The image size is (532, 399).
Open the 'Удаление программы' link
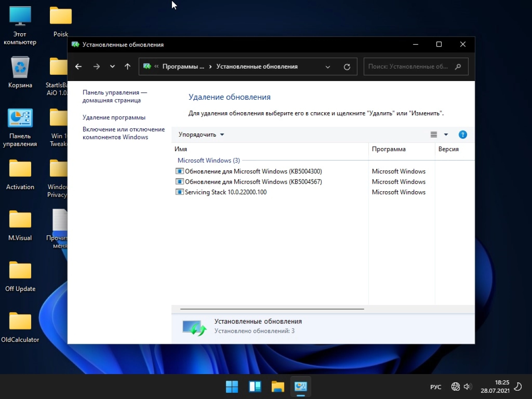point(114,117)
